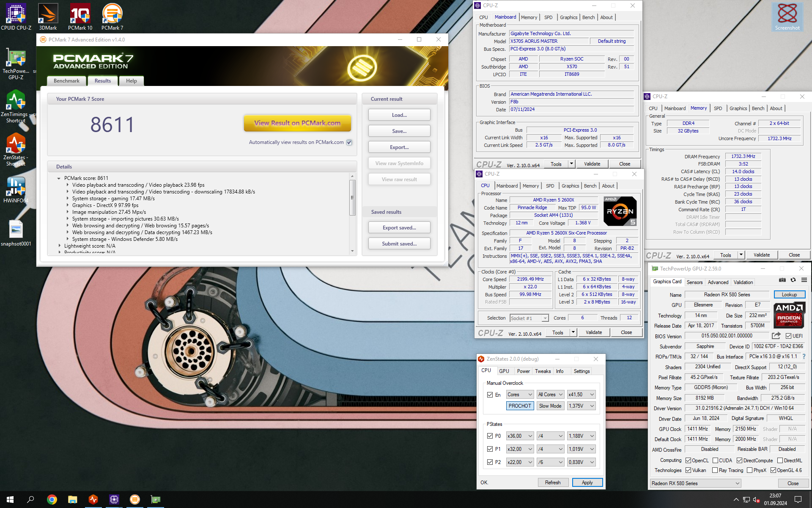Toggle P0 PState checkbox
Image resolution: width=812 pixels, height=508 pixels.
click(490, 436)
